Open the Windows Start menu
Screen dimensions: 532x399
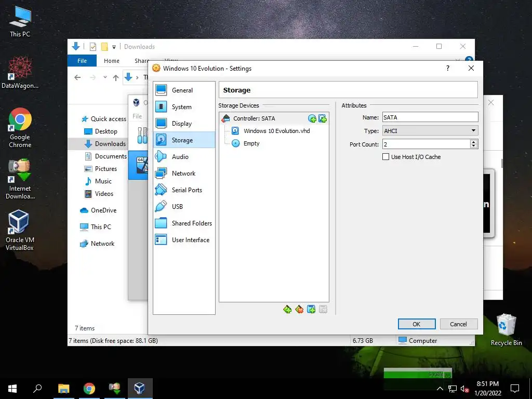pos(12,389)
